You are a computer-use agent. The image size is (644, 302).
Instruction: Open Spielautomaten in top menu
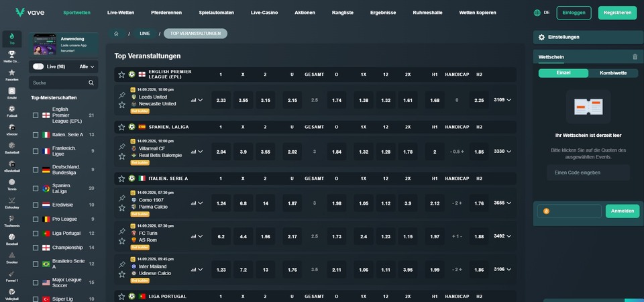tap(217, 13)
